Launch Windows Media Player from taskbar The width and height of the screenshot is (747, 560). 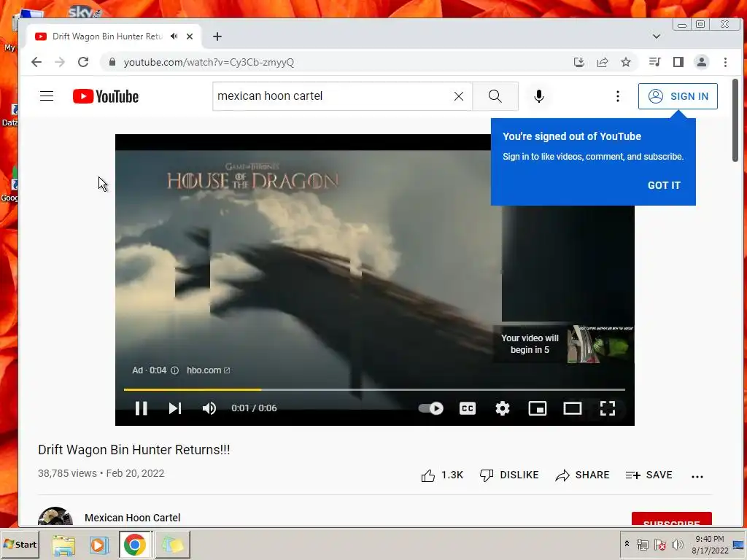(99, 545)
